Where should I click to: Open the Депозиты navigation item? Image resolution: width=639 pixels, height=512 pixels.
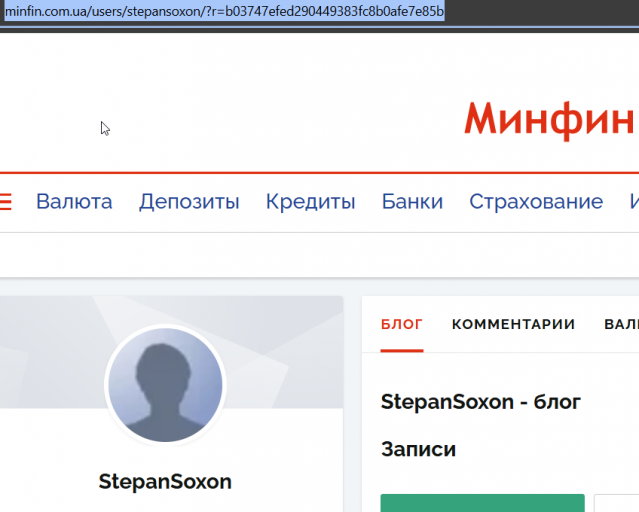point(189,202)
